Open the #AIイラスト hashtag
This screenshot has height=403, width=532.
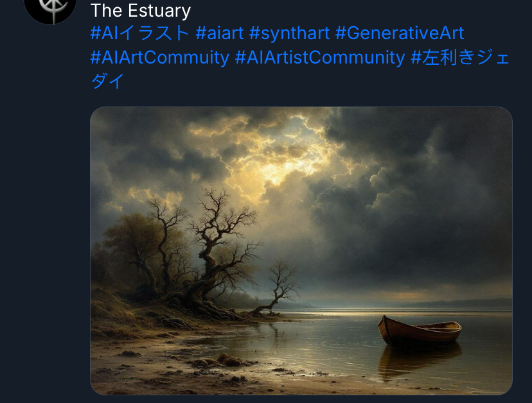(x=140, y=33)
